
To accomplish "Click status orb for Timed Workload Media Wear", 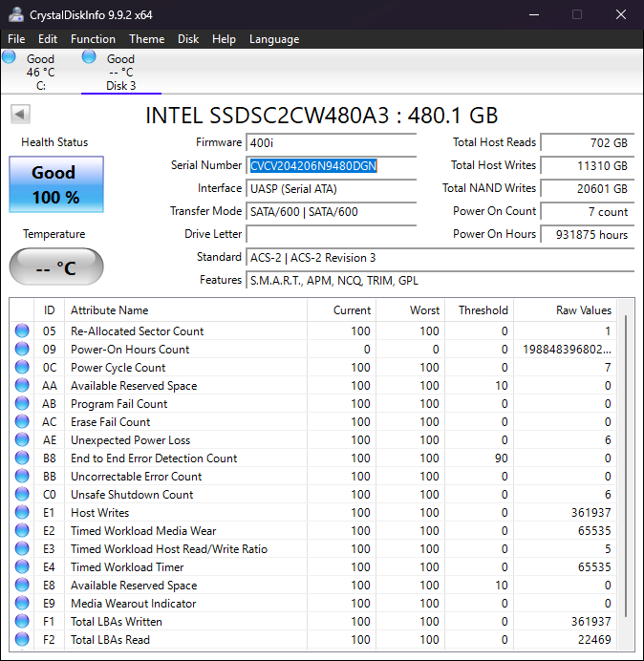I will point(22,530).
